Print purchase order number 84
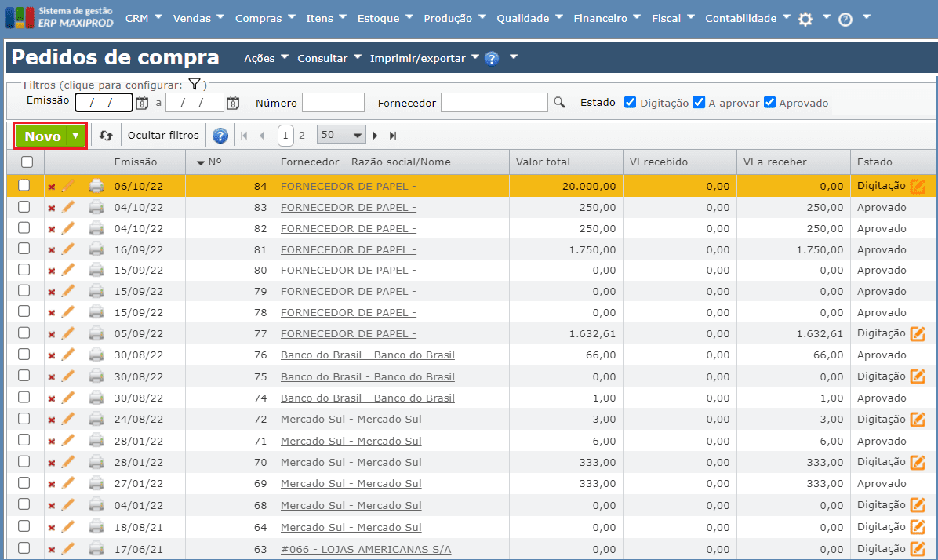Viewport: 938px width, 560px height. click(x=96, y=186)
